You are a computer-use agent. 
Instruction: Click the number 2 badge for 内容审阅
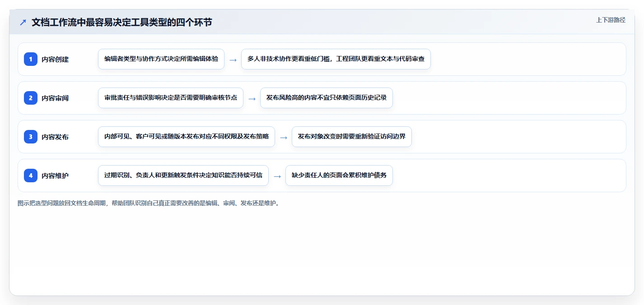pos(31,98)
